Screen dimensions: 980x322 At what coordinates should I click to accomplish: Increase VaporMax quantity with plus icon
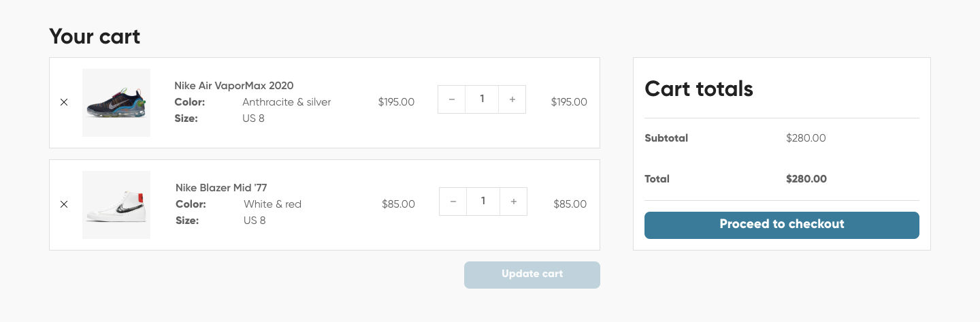click(512, 99)
